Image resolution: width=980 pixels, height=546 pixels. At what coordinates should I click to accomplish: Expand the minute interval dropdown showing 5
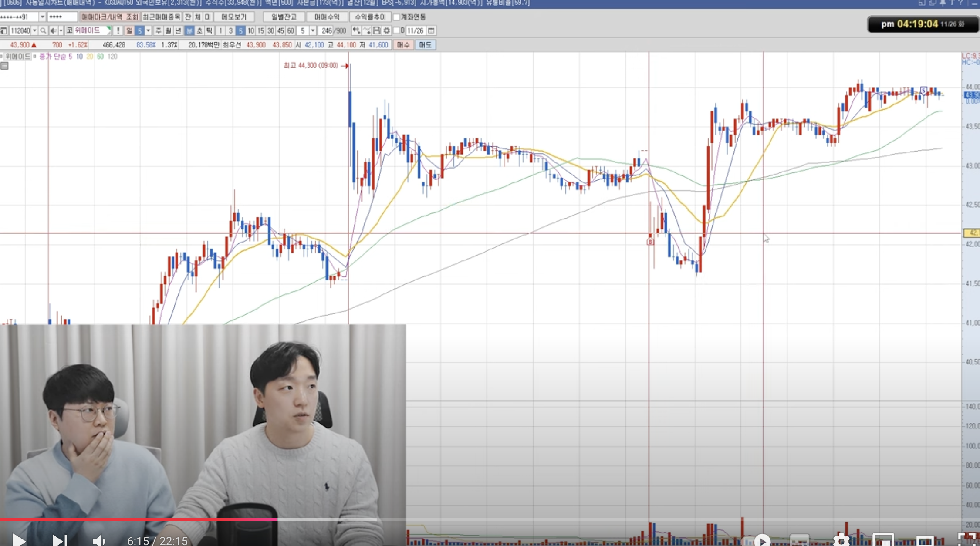click(313, 30)
